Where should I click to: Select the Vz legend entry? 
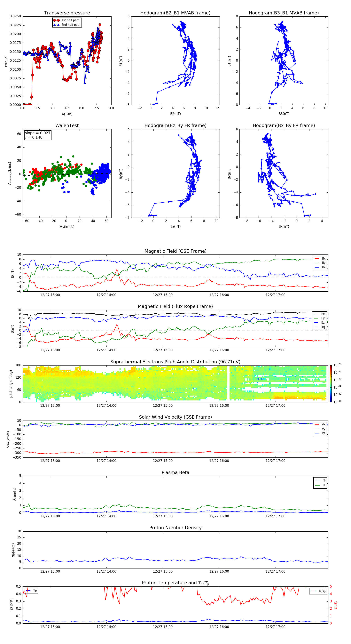[x=320, y=433]
